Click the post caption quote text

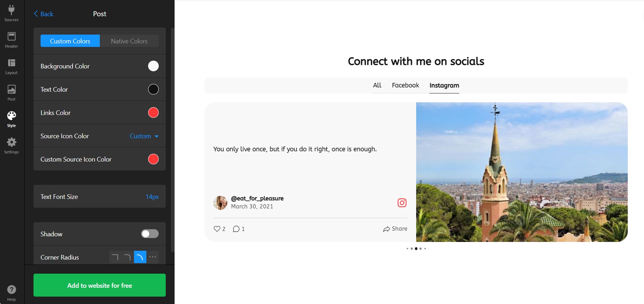click(x=295, y=149)
